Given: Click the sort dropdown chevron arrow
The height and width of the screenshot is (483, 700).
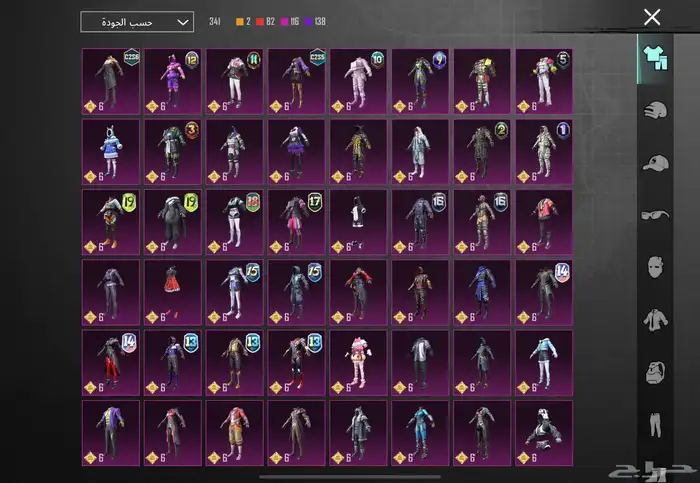Looking at the screenshot, I should (181, 21).
